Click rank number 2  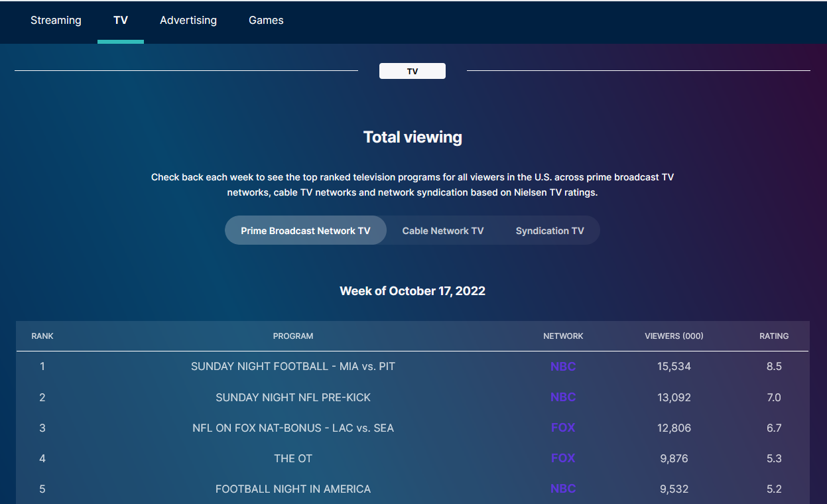[42, 397]
